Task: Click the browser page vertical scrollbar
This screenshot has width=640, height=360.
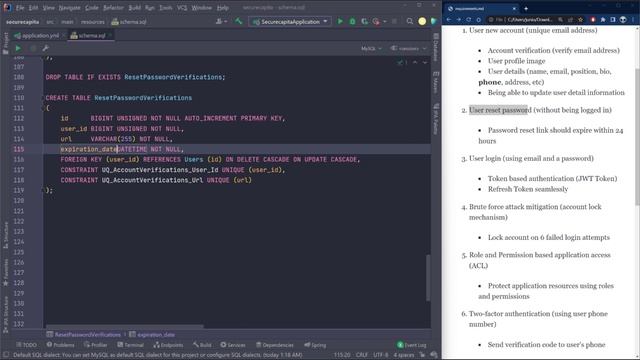Action: click(x=637, y=137)
